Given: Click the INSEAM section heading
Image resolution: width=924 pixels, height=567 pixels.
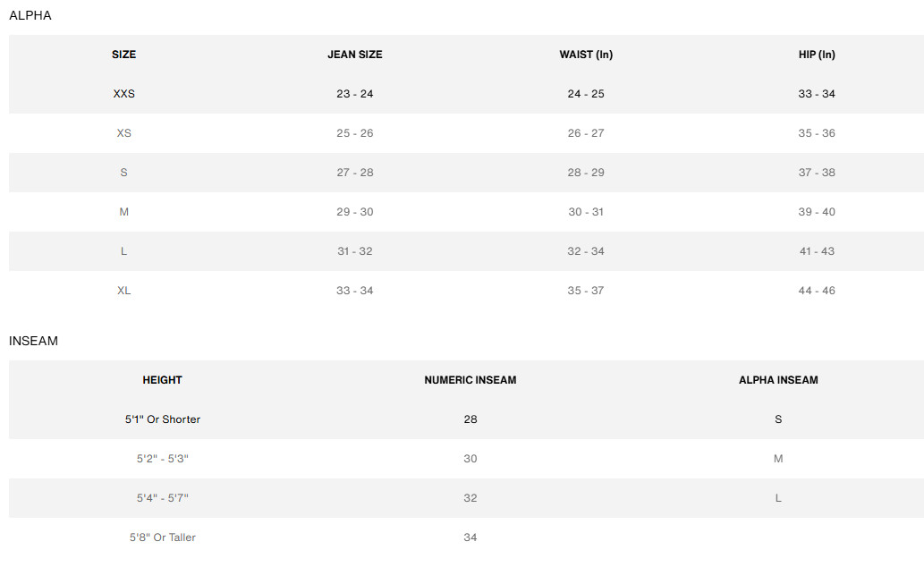Looking at the screenshot, I should click(x=33, y=341).
